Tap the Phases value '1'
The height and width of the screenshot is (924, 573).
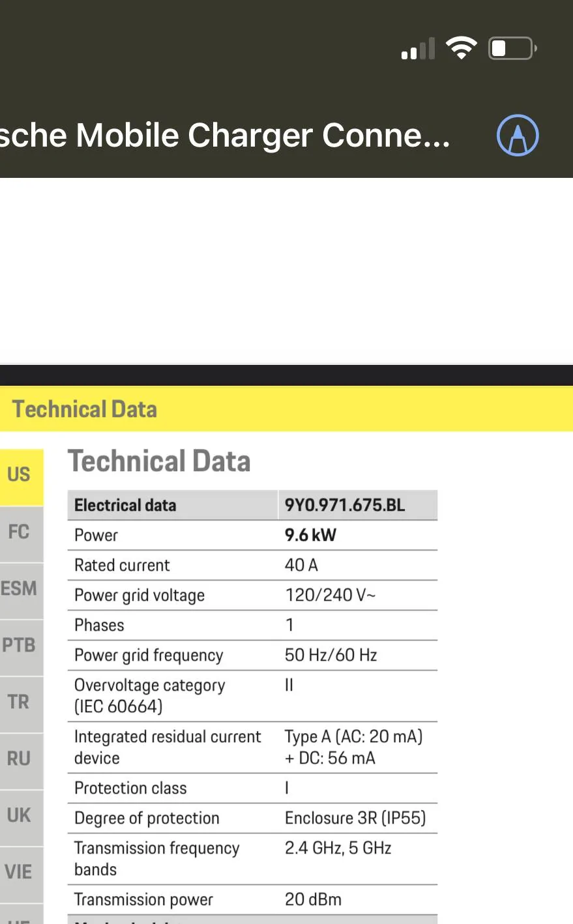[289, 626]
